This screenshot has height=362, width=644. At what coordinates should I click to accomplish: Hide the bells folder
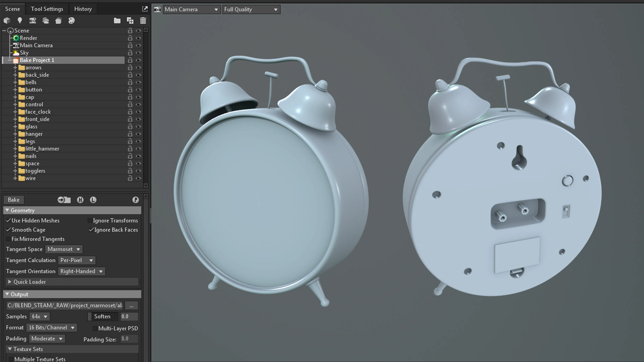coord(138,82)
